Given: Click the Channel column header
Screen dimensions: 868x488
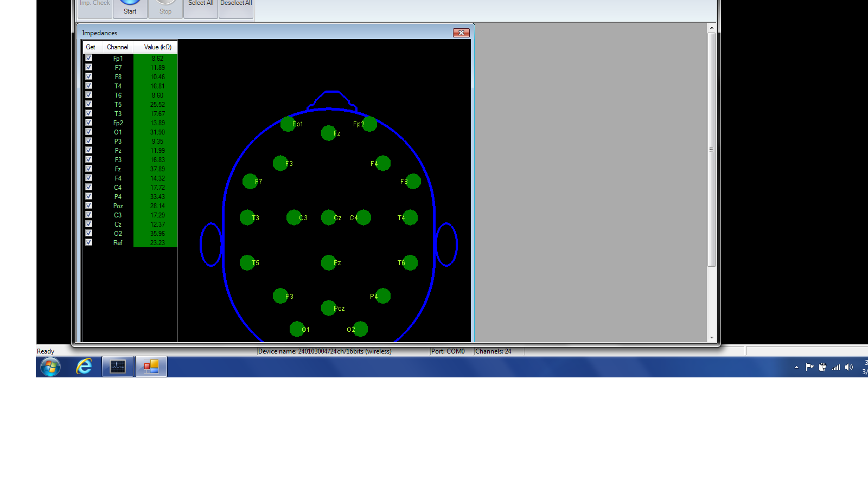Looking at the screenshot, I should tap(118, 47).
